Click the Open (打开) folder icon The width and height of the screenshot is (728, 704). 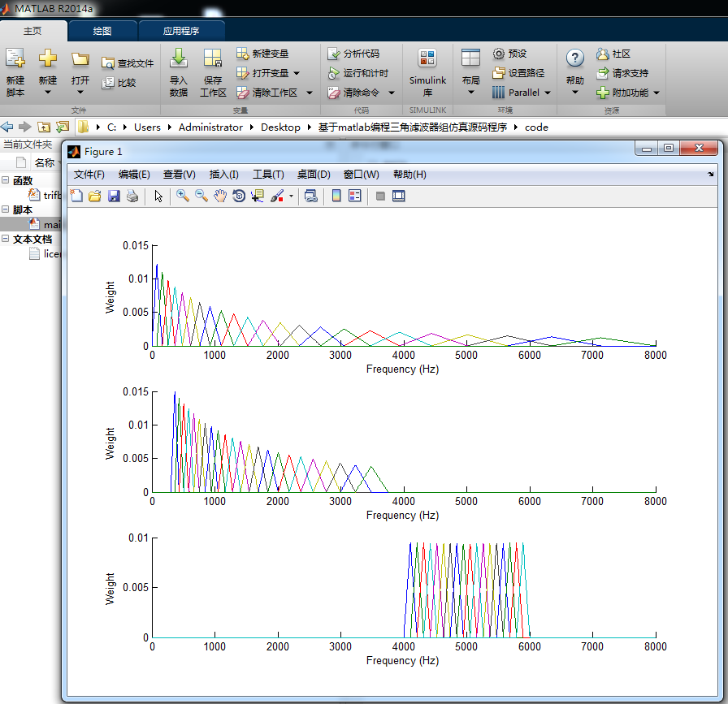80,59
